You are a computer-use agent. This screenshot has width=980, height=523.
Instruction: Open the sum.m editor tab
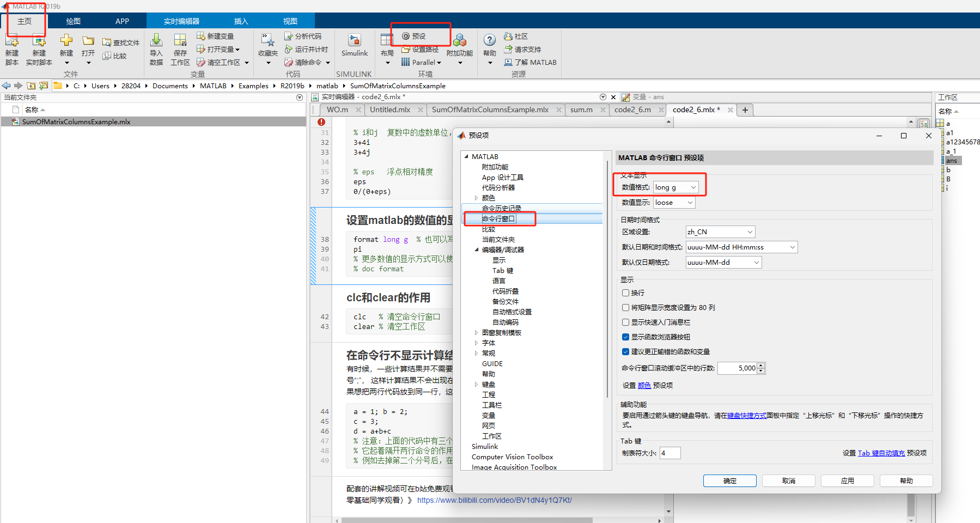581,109
